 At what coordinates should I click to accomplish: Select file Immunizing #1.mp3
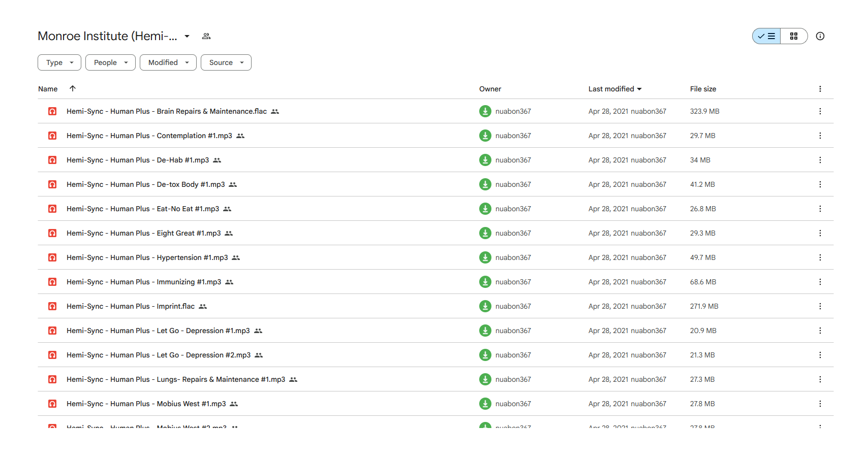(x=436, y=282)
